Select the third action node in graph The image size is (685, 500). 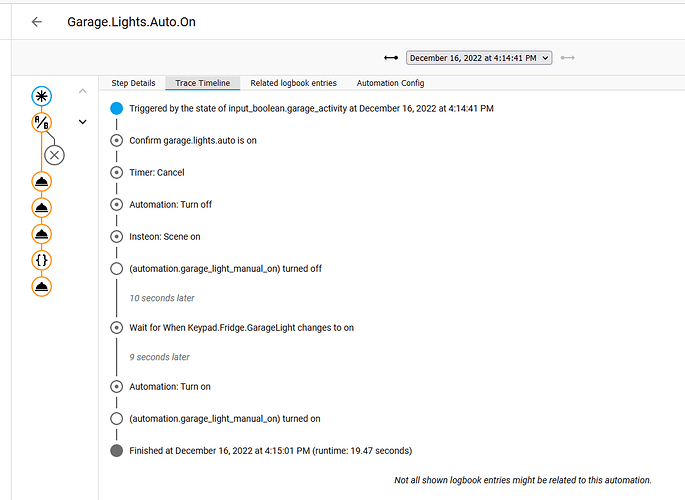[41, 233]
